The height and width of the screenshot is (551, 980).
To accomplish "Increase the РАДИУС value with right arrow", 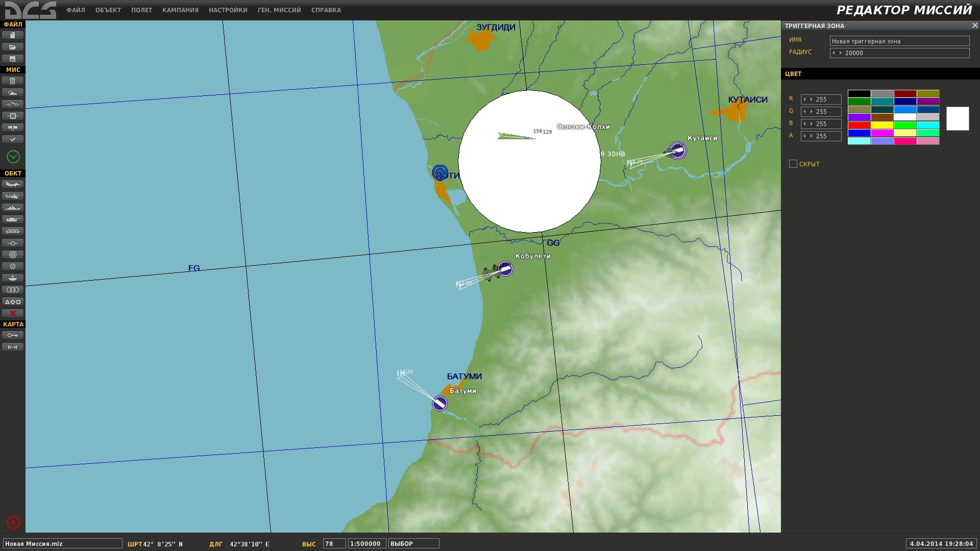I will [x=840, y=53].
